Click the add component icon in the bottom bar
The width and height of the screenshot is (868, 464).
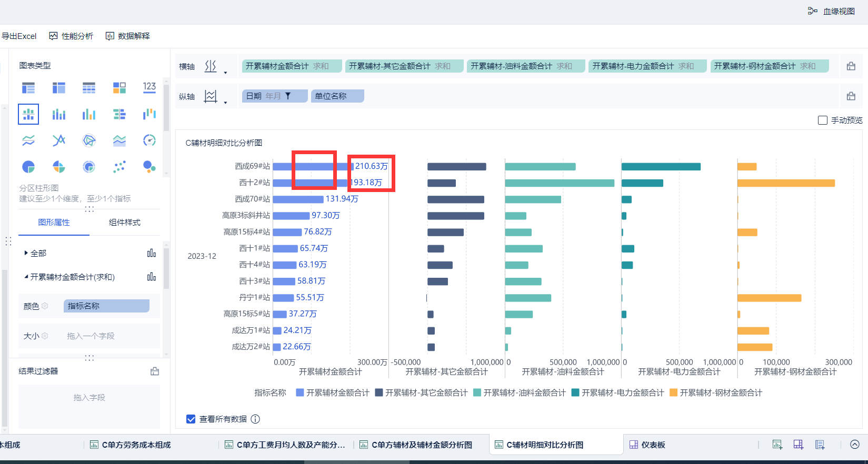777,445
